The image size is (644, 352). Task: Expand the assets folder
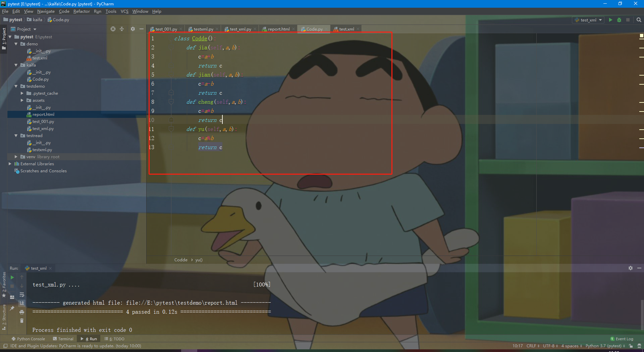point(22,100)
